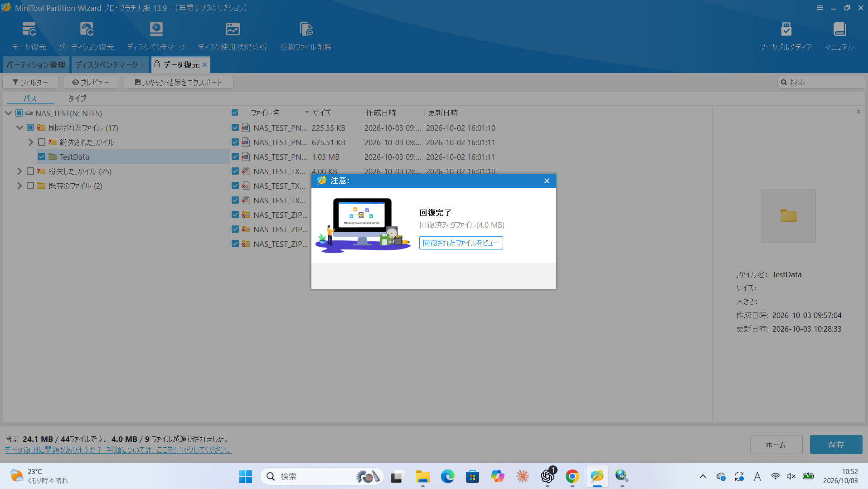Screen dimensions: 868x489
Task: Select the TestData folder in tree
Action: click(74, 156)
